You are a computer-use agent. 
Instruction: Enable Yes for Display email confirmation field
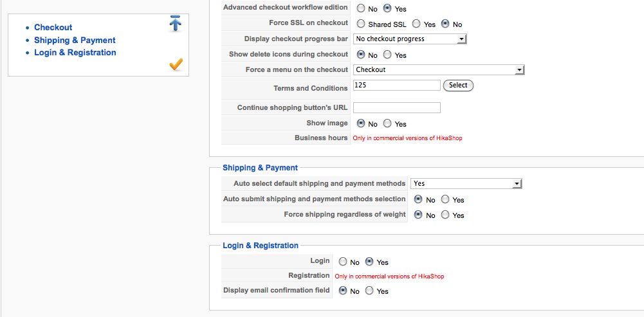[x=369, y=291]
